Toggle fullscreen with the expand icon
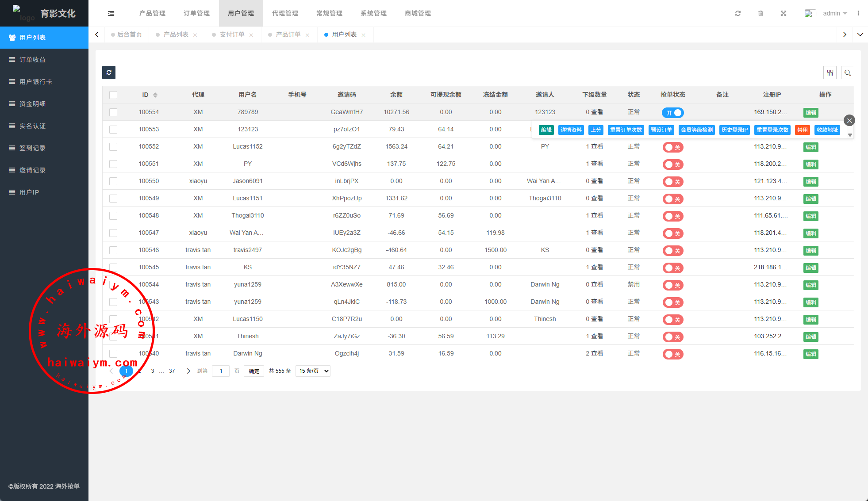Image resolution: width=868 pixels, height=501 pixels. [784, 13]
